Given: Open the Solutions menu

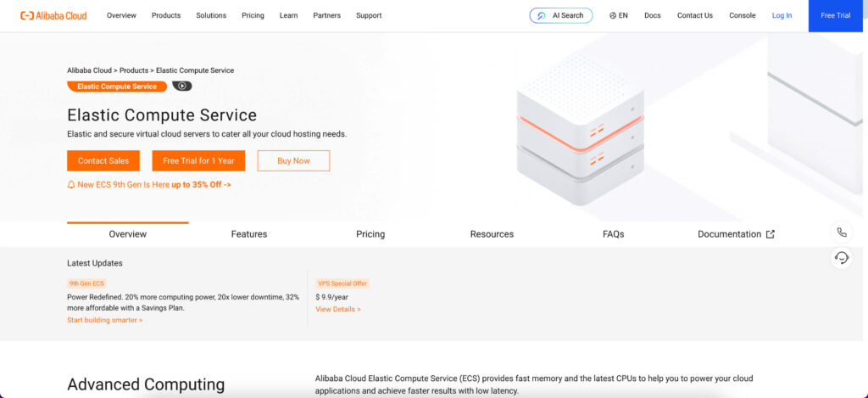Looking at the screenshot, I should 211,15.
